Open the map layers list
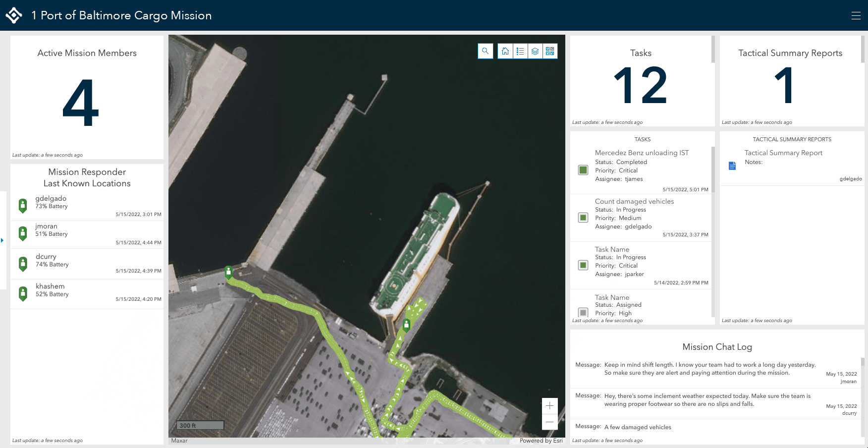 pos(535,51)
